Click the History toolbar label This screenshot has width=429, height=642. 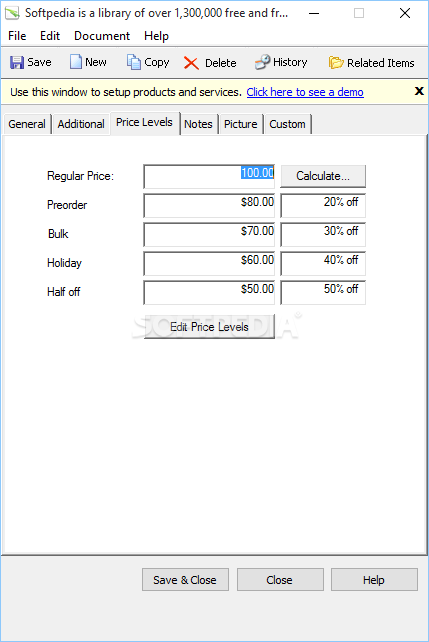290,63
